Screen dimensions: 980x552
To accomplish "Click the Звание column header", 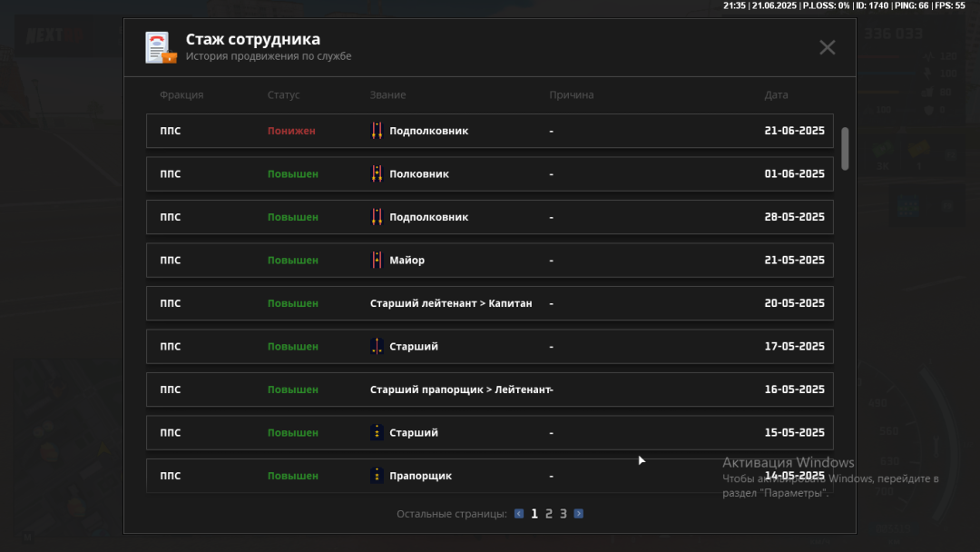I will tap(387, 95).
